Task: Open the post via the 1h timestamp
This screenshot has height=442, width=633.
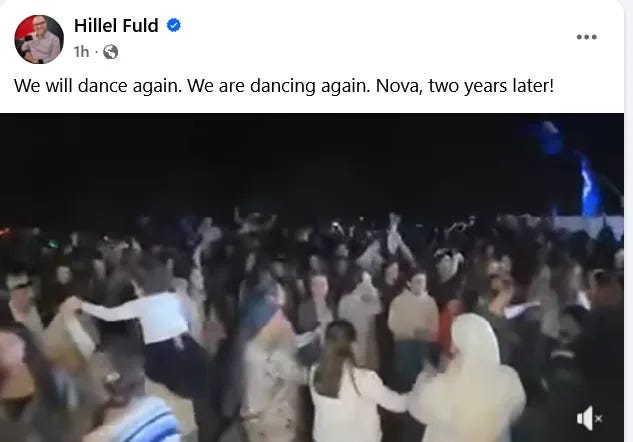Action: click(81, 52)
